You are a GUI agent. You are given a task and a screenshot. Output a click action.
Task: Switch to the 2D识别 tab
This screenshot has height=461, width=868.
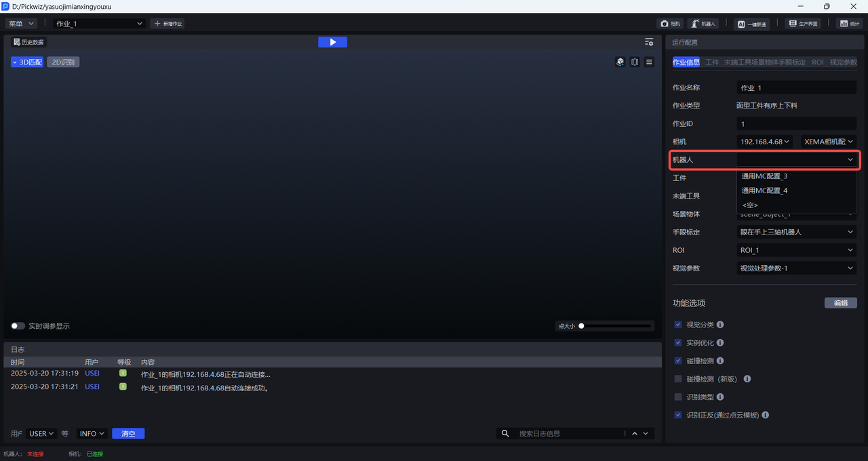pos(63,62)
